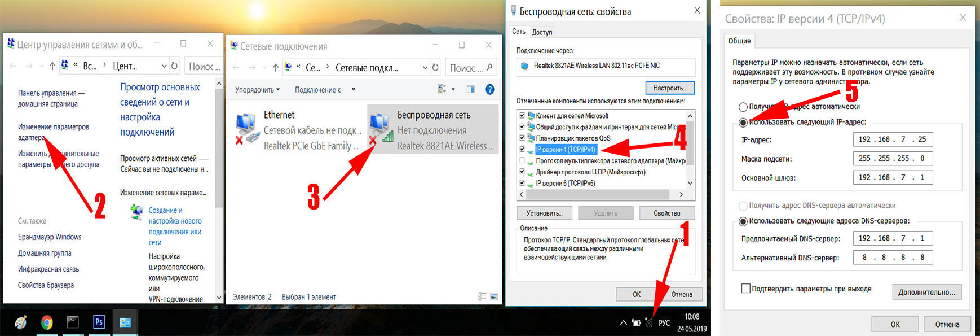
Task: Open recent locations dropdown in Network Center
Action: click(42, 66)
